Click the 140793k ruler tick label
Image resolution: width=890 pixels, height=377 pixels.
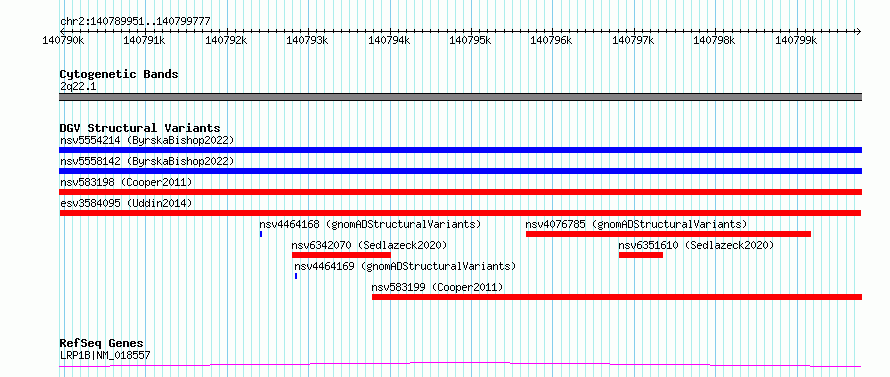308,40
